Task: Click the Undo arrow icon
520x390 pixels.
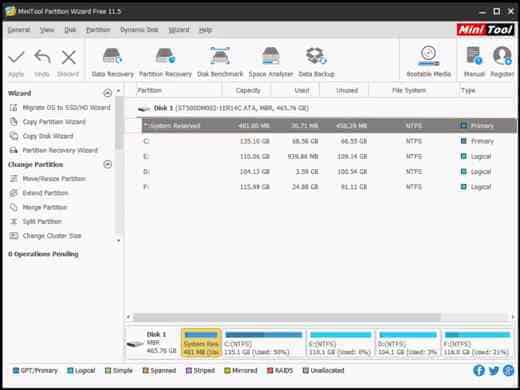Action: 42,57
